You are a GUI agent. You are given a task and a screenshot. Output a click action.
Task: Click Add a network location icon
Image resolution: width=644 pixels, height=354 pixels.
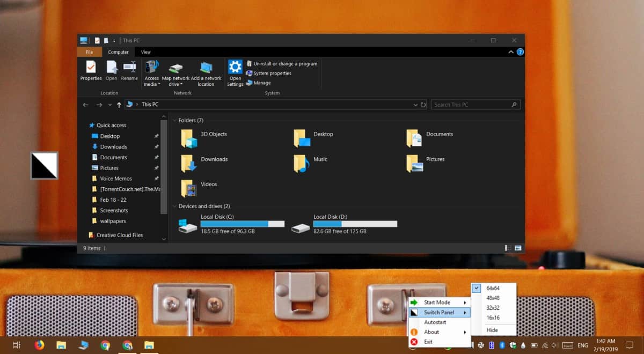[x=206, y=68]
